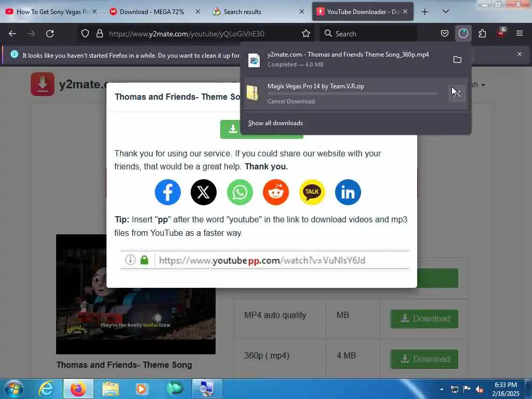Screen dimensions: 532x399
Task: Open Windows Explorer from taskbar
Action: [x=110, y=389]
